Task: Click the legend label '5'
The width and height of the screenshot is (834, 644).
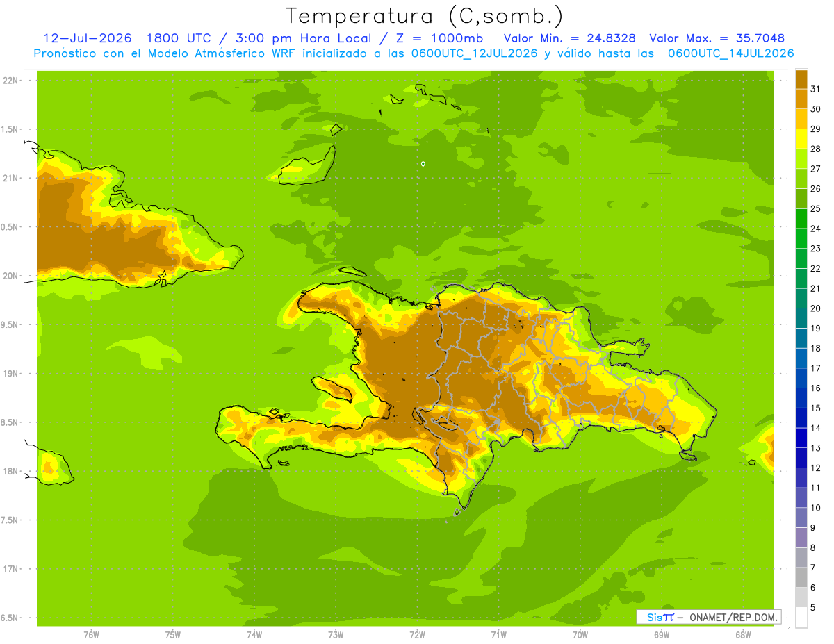Action: [812, 607]
